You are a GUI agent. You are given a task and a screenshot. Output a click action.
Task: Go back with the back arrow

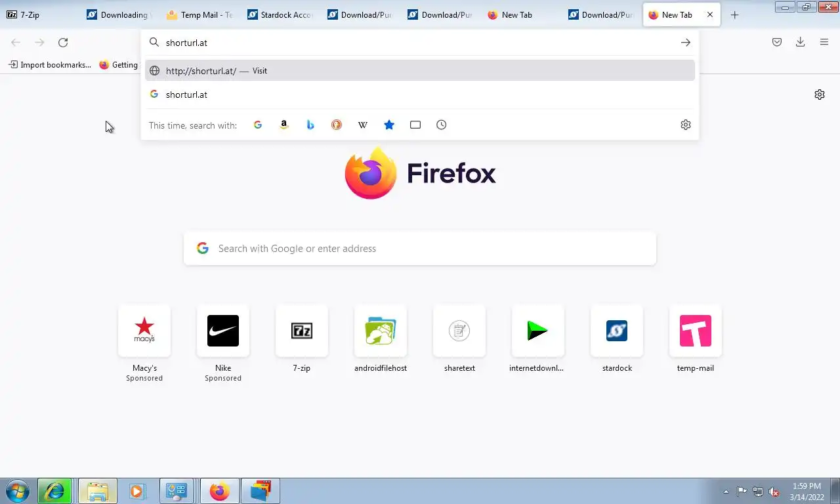(x=16, y=43)
